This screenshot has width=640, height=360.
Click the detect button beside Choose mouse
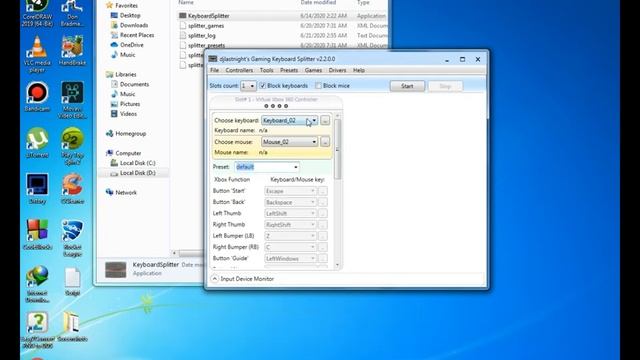(x=325, y=142)
